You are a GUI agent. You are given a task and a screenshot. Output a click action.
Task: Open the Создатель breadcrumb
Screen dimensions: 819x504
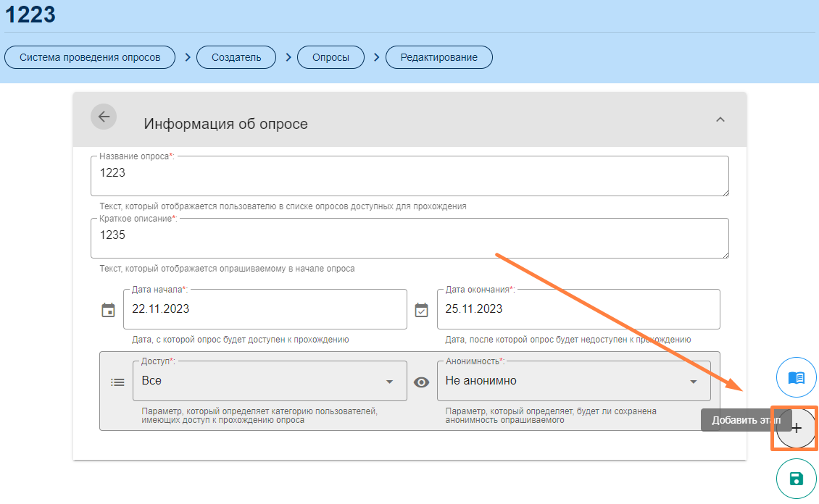236,57
